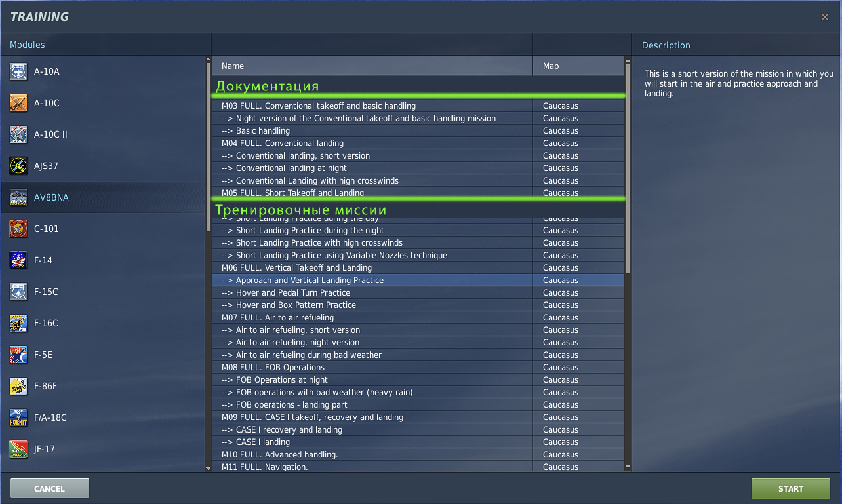Click the mission list scroll-up arrow

[x=628, y=60]
